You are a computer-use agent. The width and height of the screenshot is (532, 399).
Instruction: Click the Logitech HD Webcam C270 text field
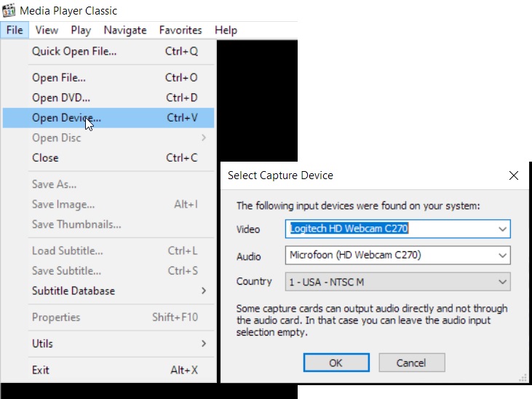coord(389,229)
